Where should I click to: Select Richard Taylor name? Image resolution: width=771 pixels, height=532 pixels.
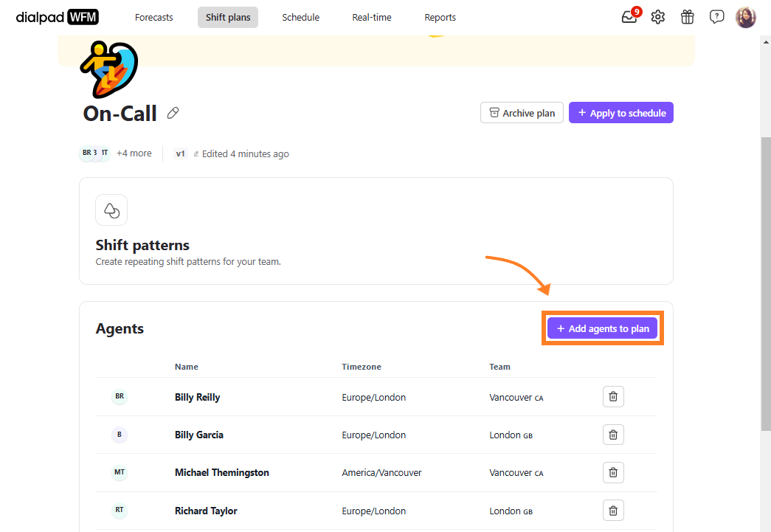(206, 511)
